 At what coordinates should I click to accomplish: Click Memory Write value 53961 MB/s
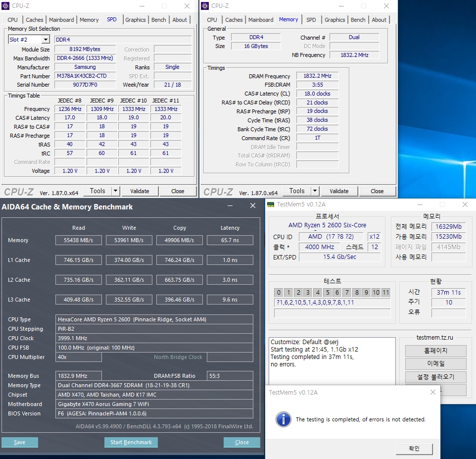(x=129, y=240)
